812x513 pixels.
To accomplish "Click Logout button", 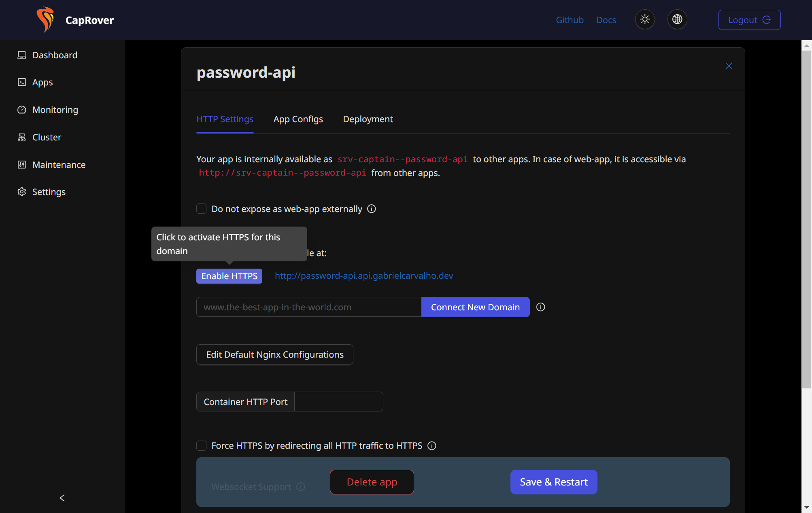I will [749, 20].
